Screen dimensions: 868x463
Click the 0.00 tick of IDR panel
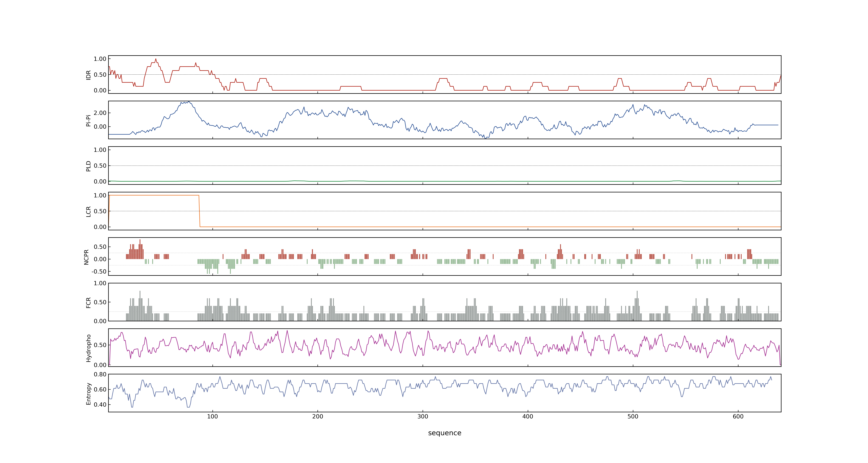tap(100, 90)
